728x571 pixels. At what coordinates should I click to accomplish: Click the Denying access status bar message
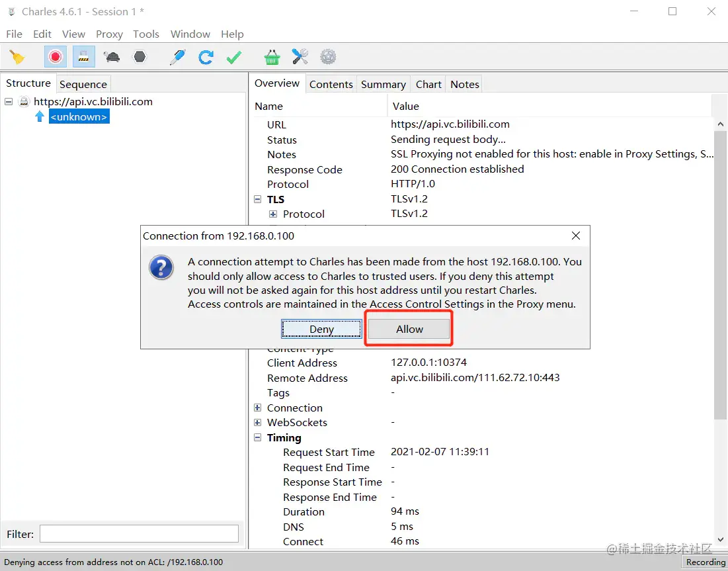(113, 562)
